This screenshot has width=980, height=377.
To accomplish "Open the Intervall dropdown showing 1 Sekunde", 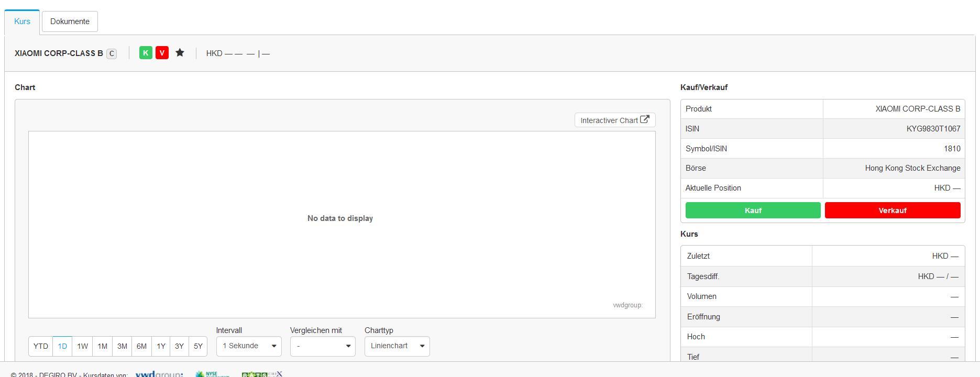I will [x=249, y=346].
